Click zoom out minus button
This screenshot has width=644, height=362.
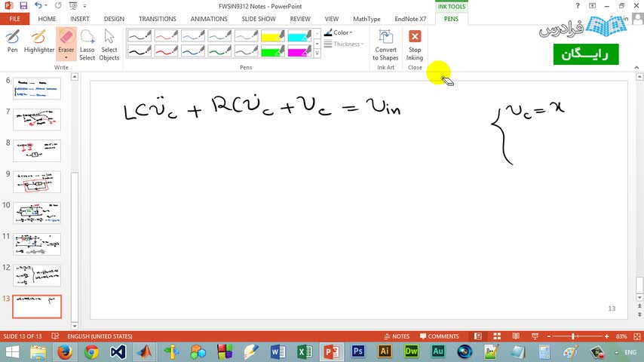point(549,336)
